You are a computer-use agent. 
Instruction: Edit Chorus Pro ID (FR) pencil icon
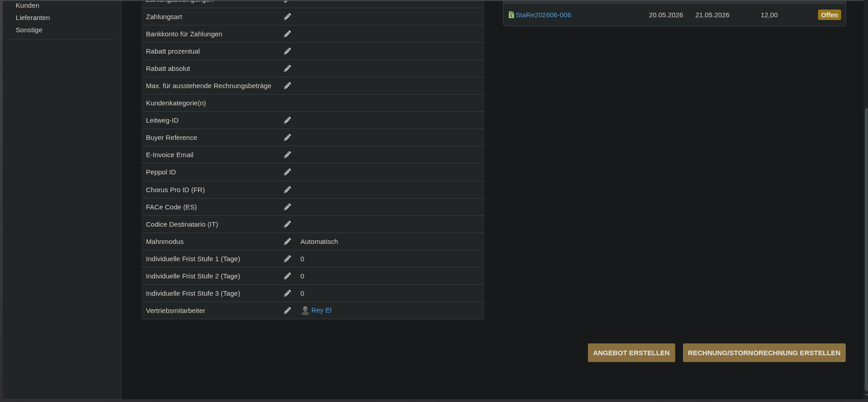(x=287, y=190)
